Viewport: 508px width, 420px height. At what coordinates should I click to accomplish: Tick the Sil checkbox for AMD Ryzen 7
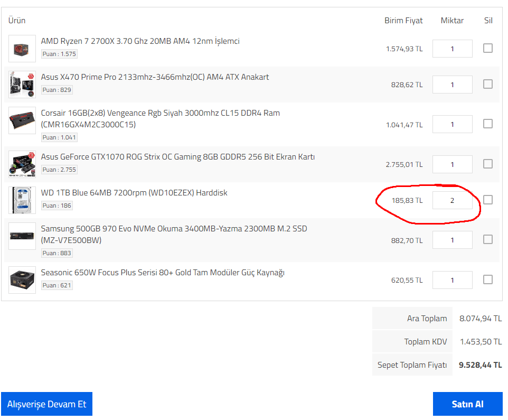tap(488, 48)
